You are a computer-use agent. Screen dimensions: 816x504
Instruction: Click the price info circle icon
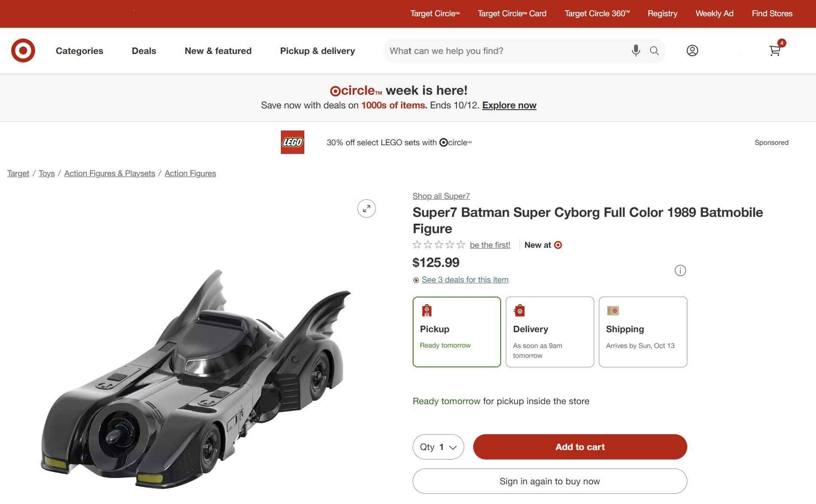680,271
